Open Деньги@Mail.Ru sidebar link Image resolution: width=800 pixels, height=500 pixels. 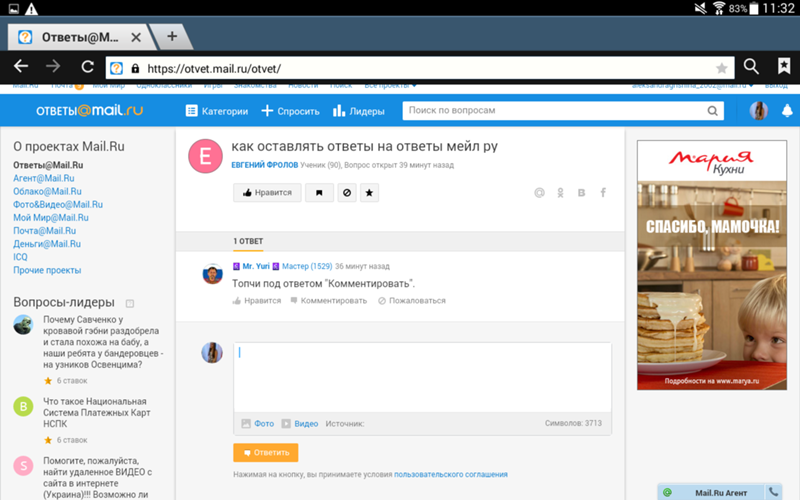[x=47, y=244]
